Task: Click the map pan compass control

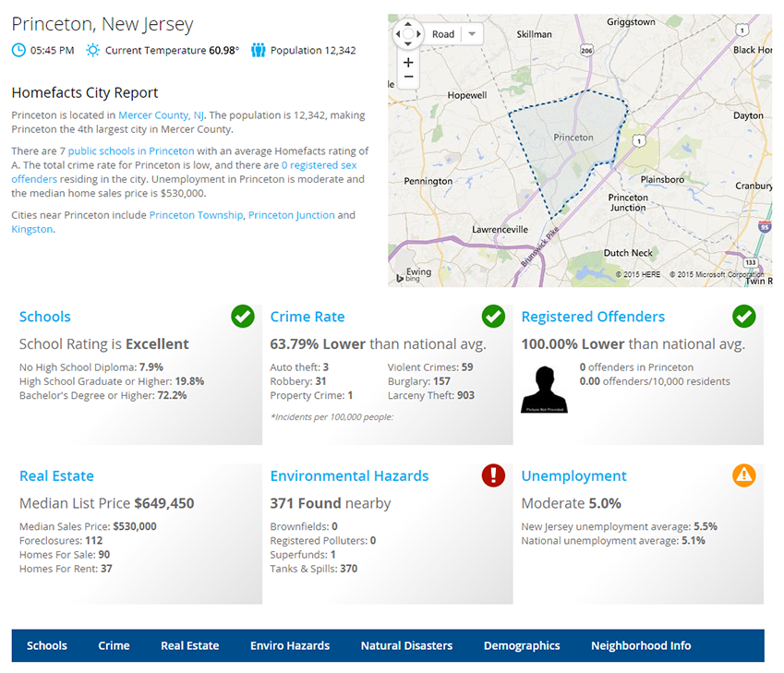Action: pyautogui.click(x=407, y=34)
